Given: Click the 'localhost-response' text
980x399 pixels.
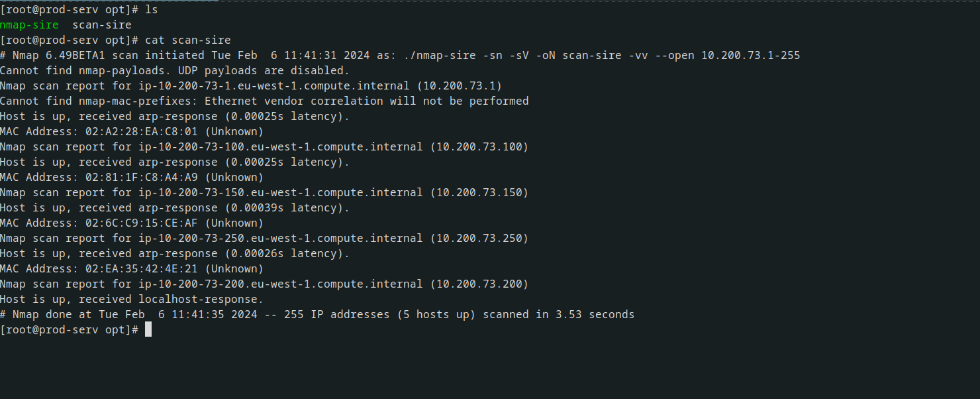Looking at the screenshot, I should click(201, 300).
